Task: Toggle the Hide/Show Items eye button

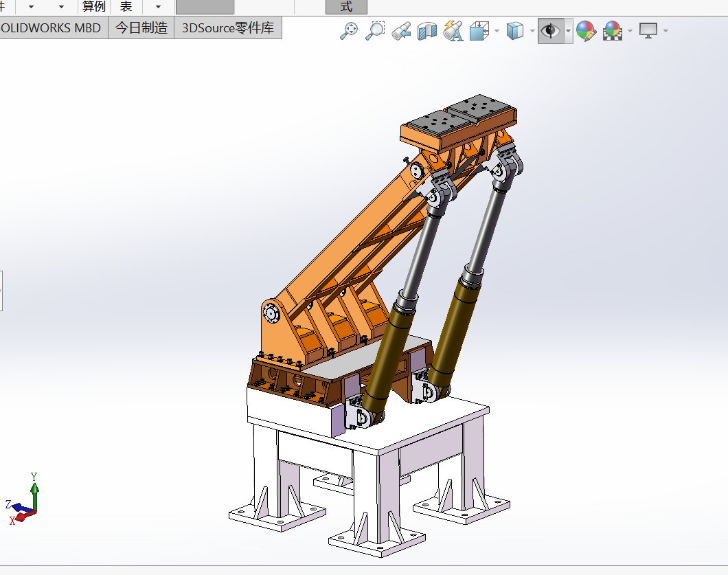Action: tap(551, 31)
